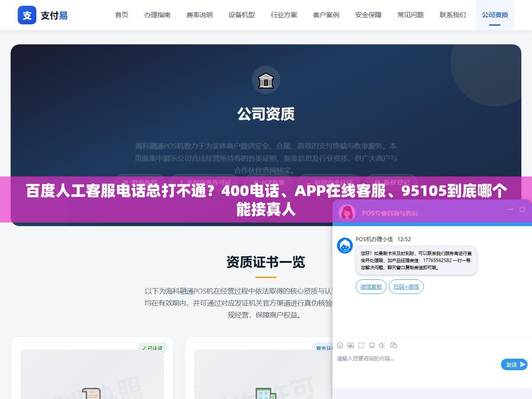Click the rating flower icon in the chat toolbar
This screenshot has height=399, width=532.
(372, 345)
